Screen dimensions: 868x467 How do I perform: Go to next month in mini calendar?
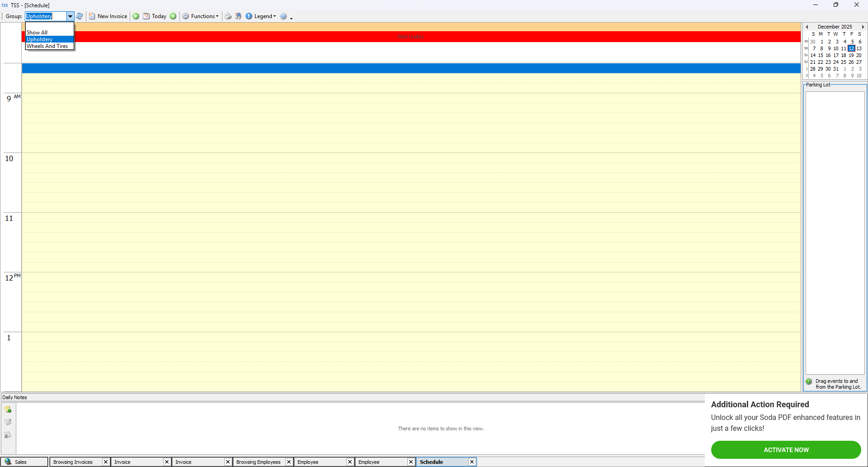[863, 27]
